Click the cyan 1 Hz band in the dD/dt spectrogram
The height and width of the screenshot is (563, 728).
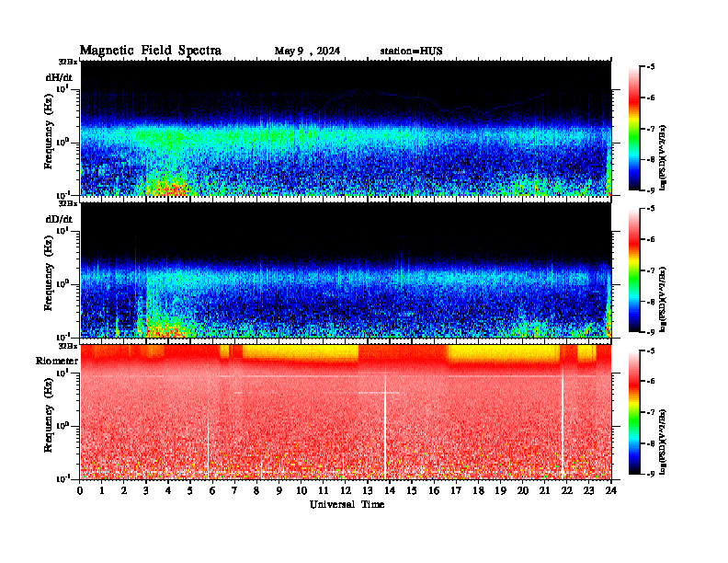pyautogui.click(x=346, y=279)
